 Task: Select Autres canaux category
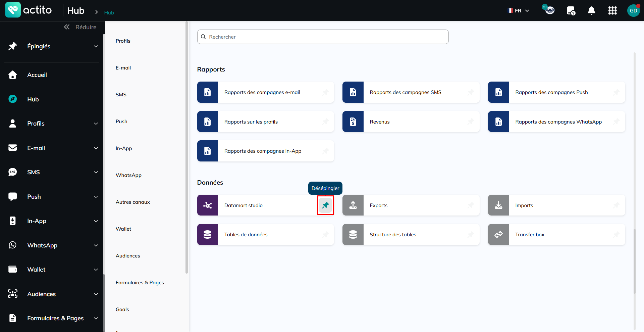pos(133,202)
